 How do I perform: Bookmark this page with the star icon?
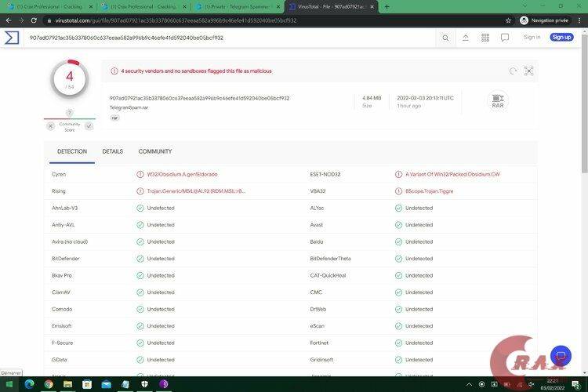tap(508, 20)
